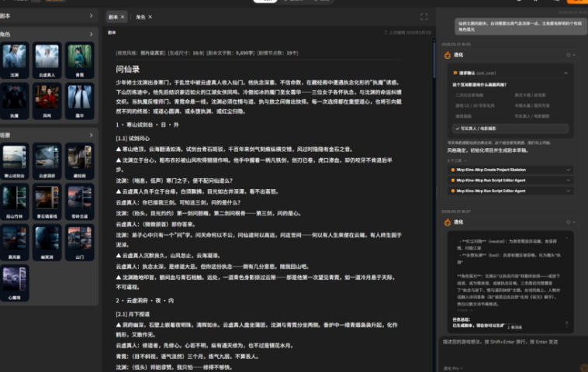Click the 风格确定 summary line
588x372 pixels.
(x=488, y=150)
